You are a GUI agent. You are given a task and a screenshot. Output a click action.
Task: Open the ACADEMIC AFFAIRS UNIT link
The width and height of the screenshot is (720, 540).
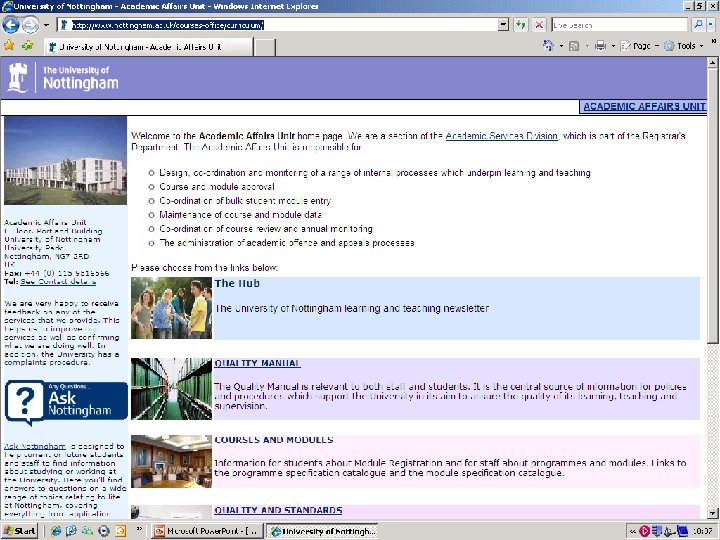(644, 107)
